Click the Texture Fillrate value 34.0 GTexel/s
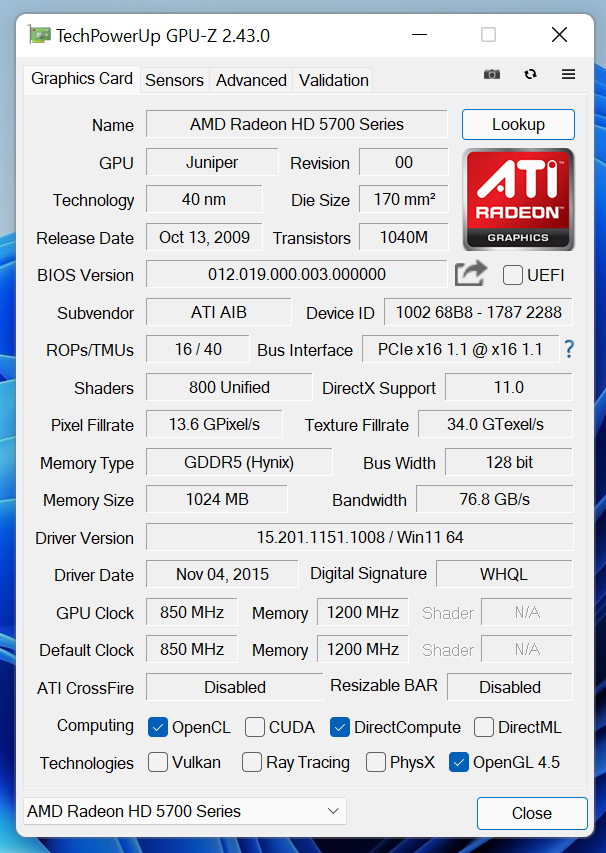Viewport: 606px width, 853px height. point(495,424)
